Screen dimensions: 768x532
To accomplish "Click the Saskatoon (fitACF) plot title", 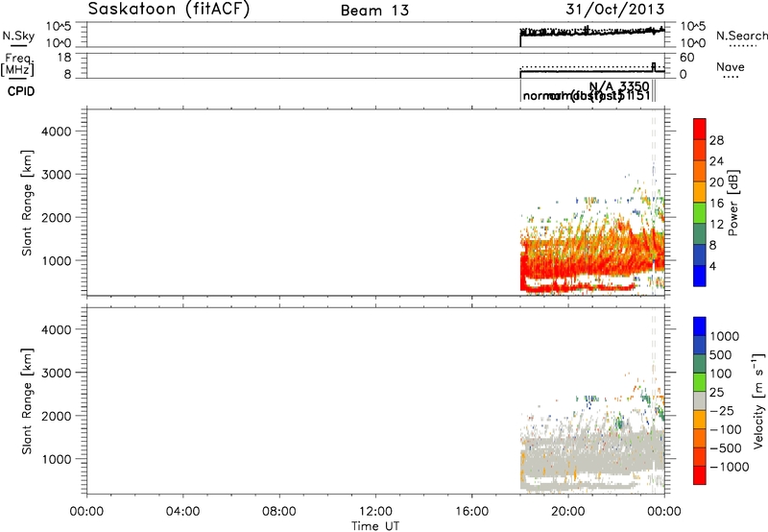I will pyautogui.click(x=169, y=9).
